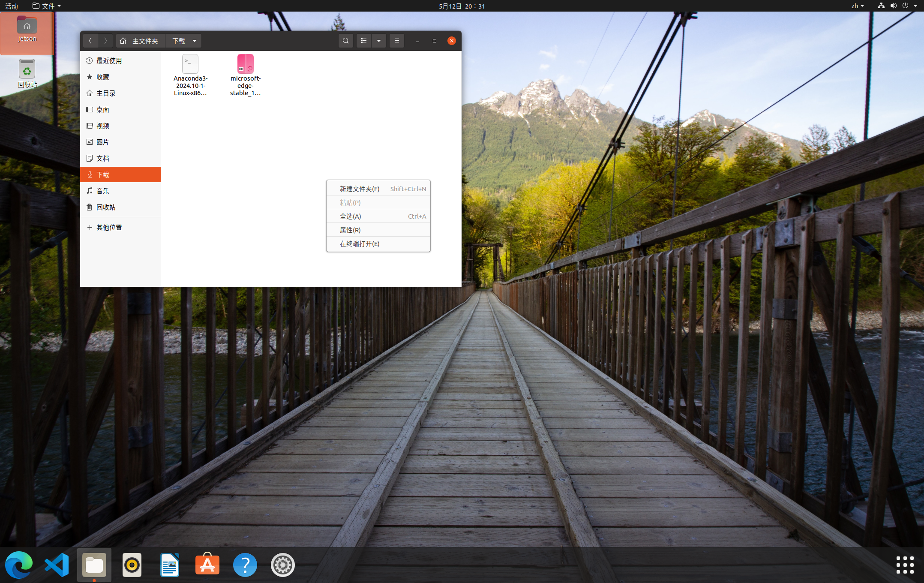The image size is (924, 583).
Task: Select the Anaconda3 installer script file
Action: (190, 75)
